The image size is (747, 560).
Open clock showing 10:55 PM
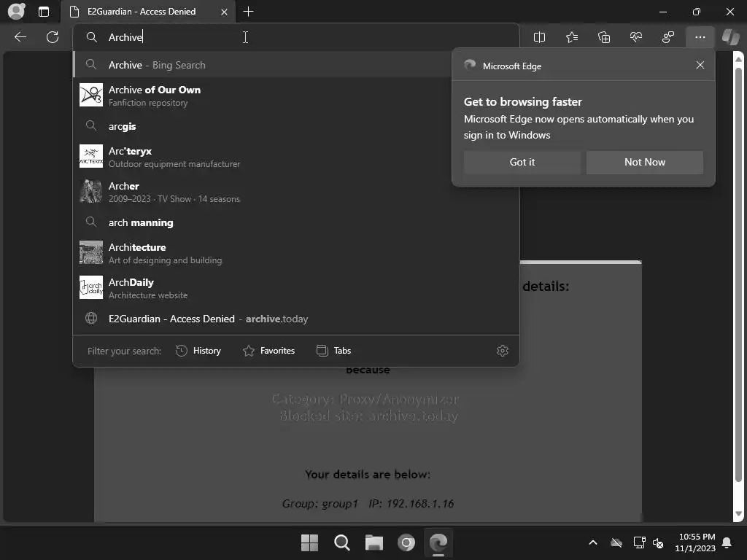pos(695,542)
